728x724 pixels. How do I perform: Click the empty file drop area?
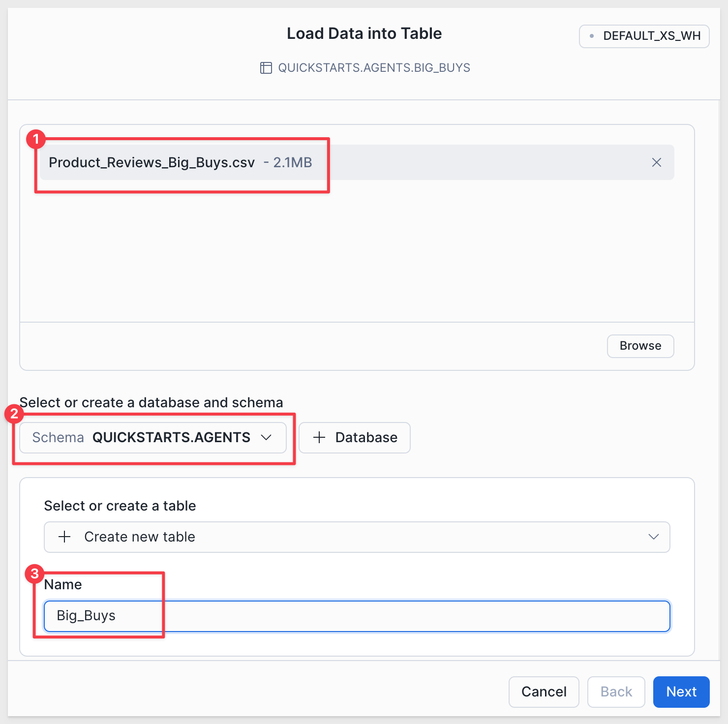pyautogui.click(x=357, y=251)
